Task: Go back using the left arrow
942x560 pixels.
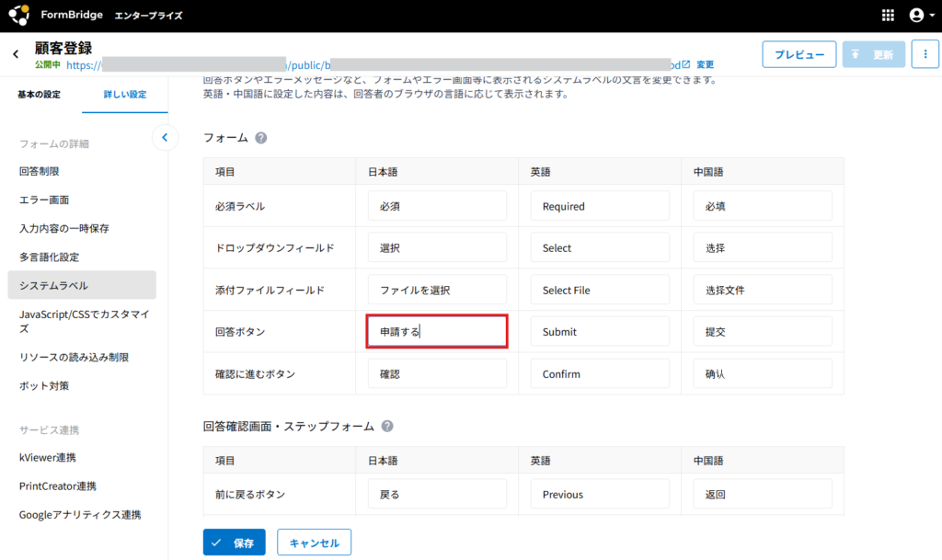Action: click(16, 54)
